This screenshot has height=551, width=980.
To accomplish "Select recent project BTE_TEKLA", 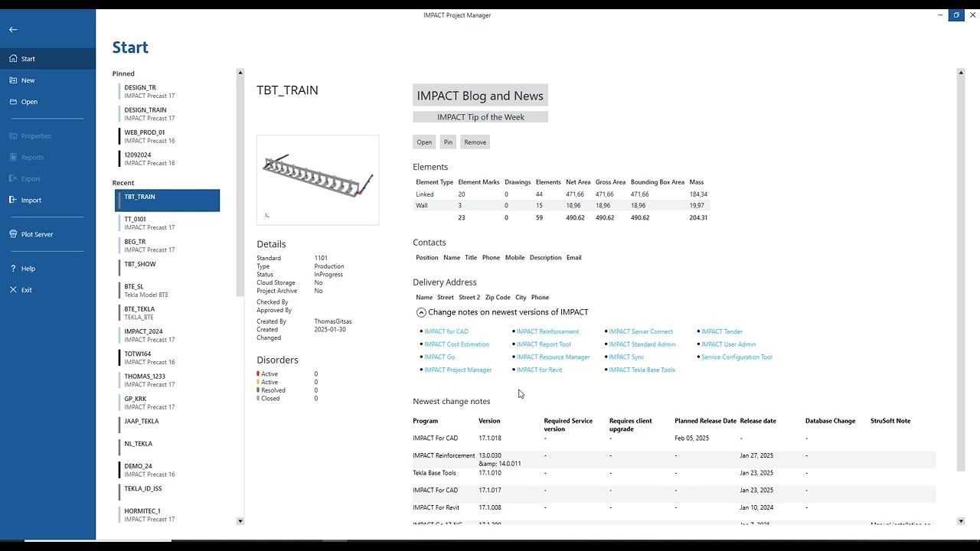I will click(x=167, y=312).
